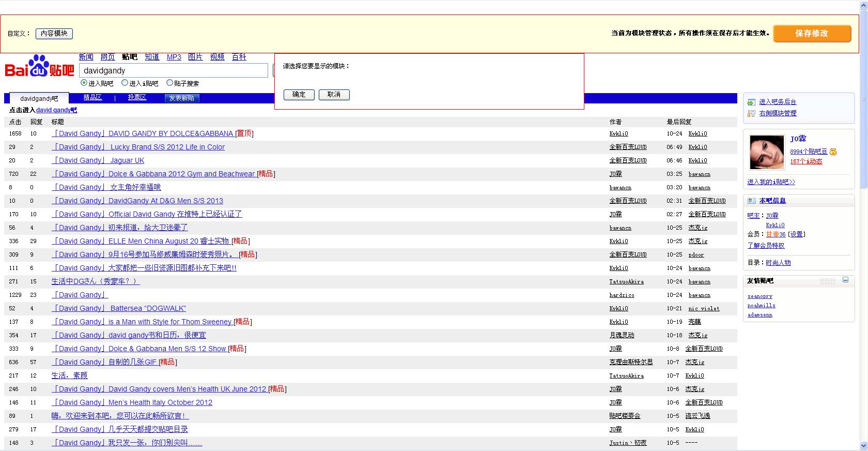Open the 进入吧务后台 link
Screen dimensions: 868x451
click(778, 102)
